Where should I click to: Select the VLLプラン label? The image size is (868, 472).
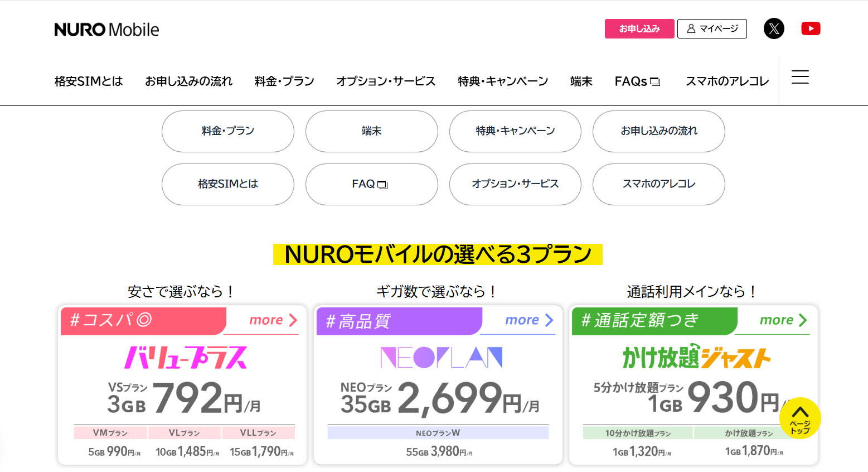[259, 433]
